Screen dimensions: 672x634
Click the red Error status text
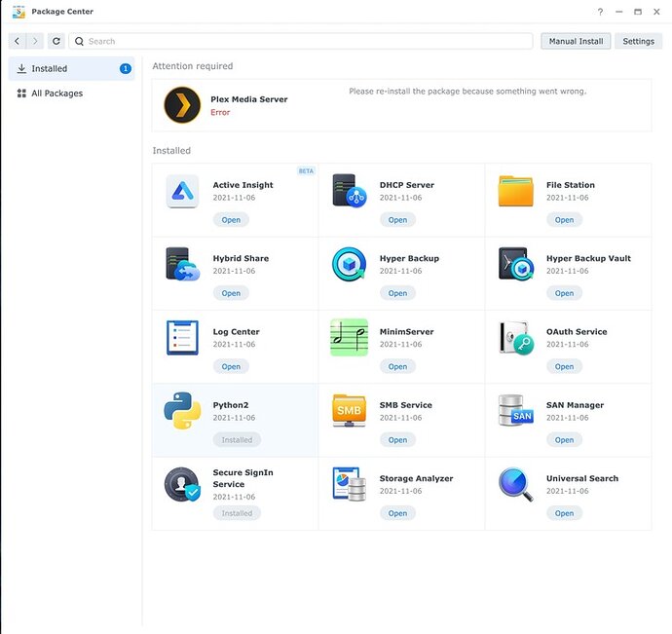pyautogui.click(x=220, y=112)
